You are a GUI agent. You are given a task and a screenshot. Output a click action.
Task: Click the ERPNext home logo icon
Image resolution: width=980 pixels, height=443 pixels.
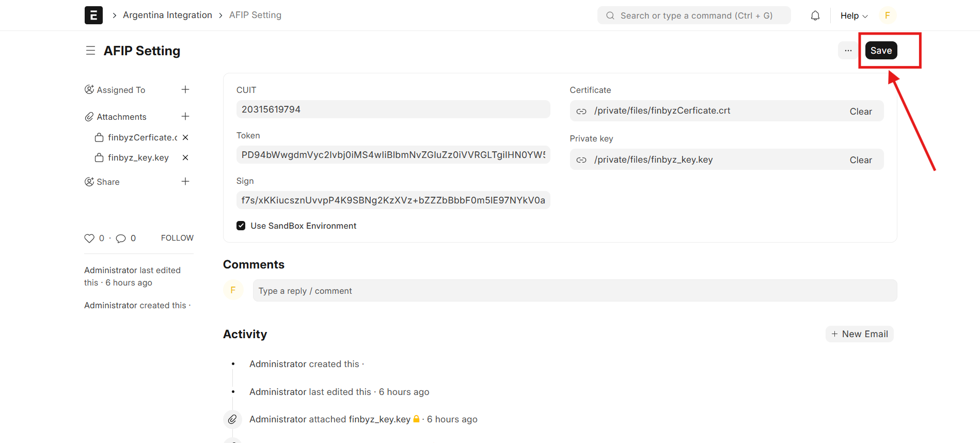(93, 15)
